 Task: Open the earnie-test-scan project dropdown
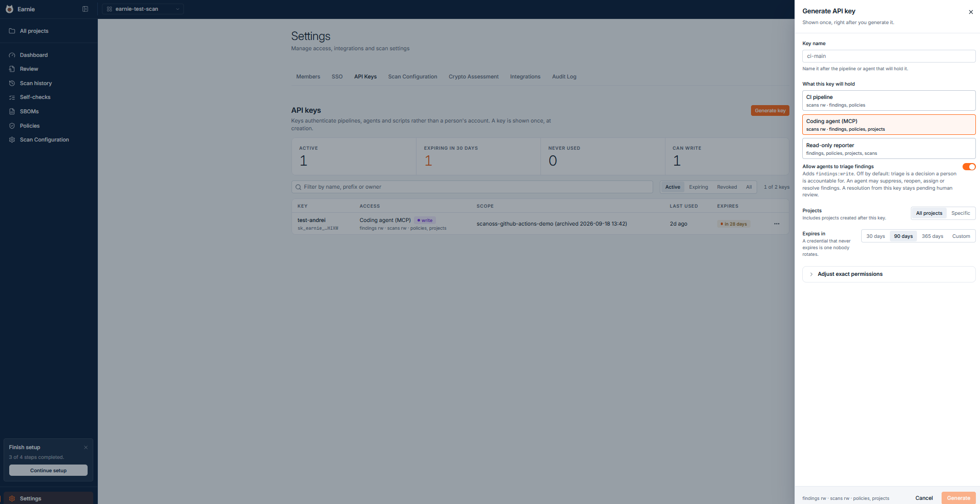(x=143, y=9)
